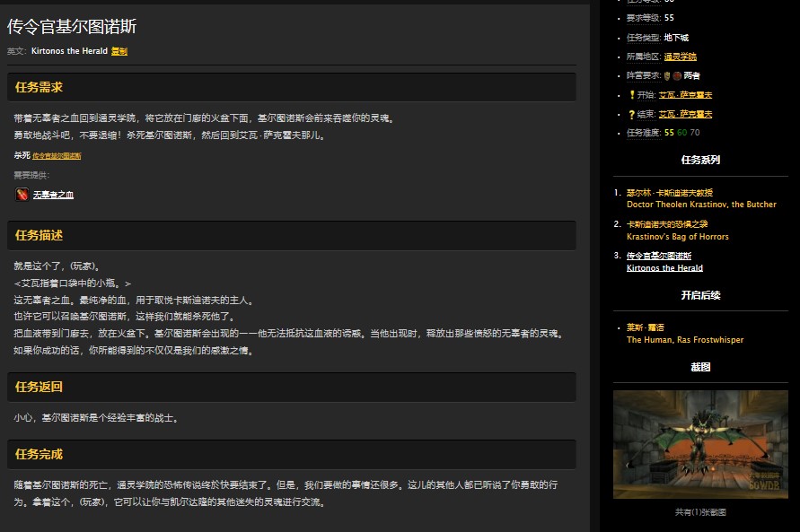The image size is (800, 532).
Task: Click the yellow exclamation quest start icon
Action: (632, 95)
